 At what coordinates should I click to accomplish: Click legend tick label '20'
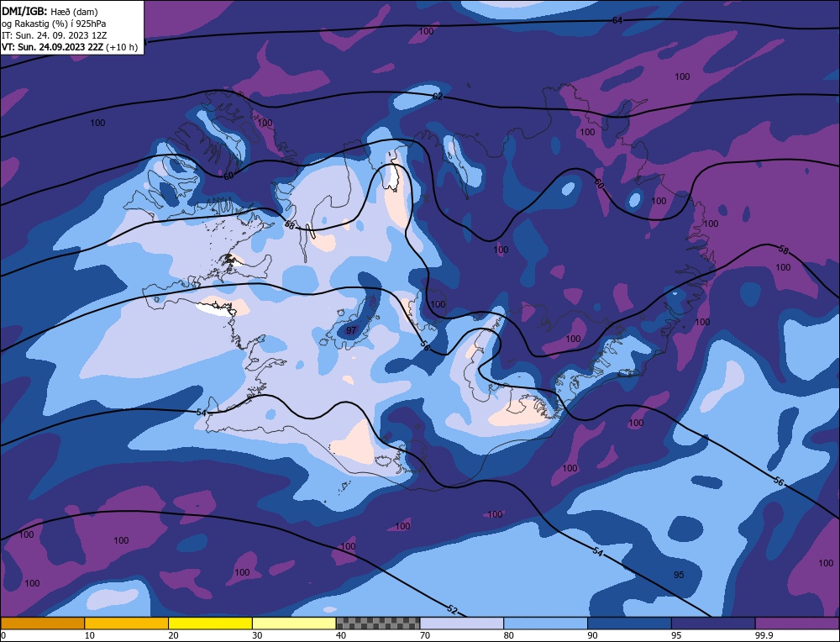click(x=173, y=635)
